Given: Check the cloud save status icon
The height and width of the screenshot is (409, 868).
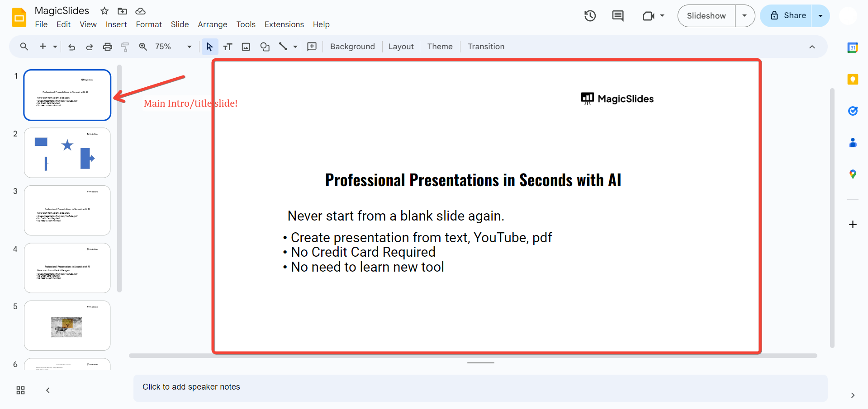Looking at the screenshot, I should coord(140,11).
